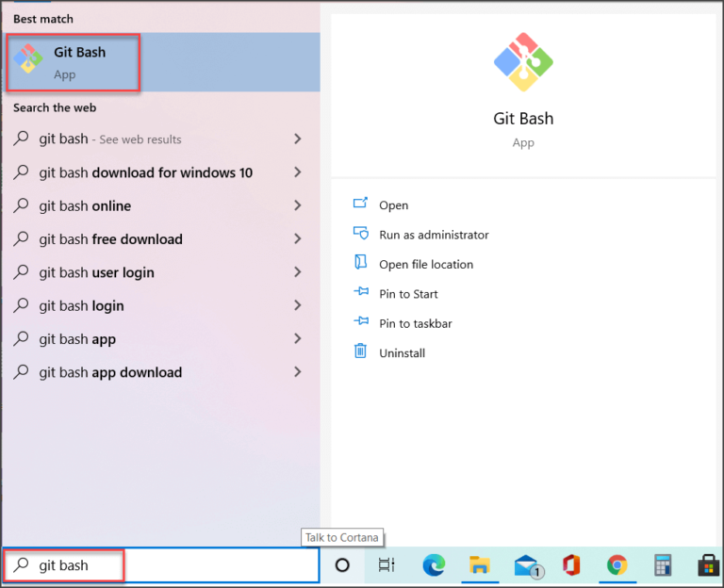Image resolution: width=724 pixels, height=588 pixels.
Task: Click the search box containing 'git bash'
Action: pyautogui.click(x=161, y=565)
